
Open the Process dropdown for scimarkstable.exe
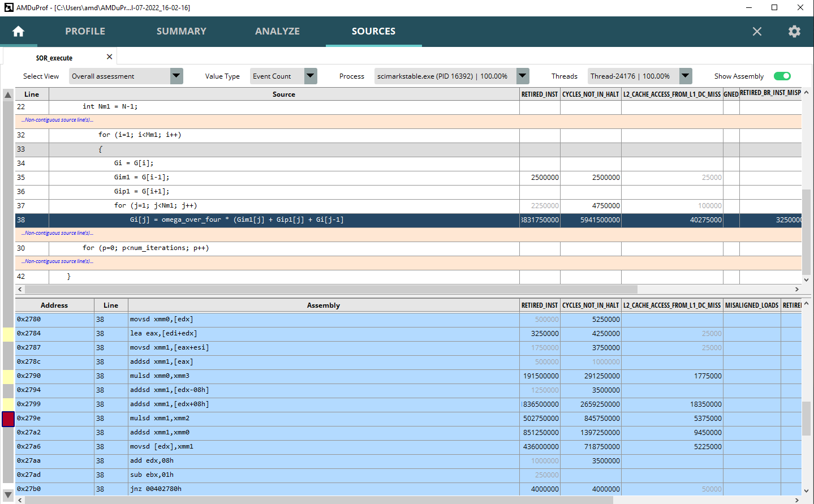pyautogui.click(x=522, y=75)
